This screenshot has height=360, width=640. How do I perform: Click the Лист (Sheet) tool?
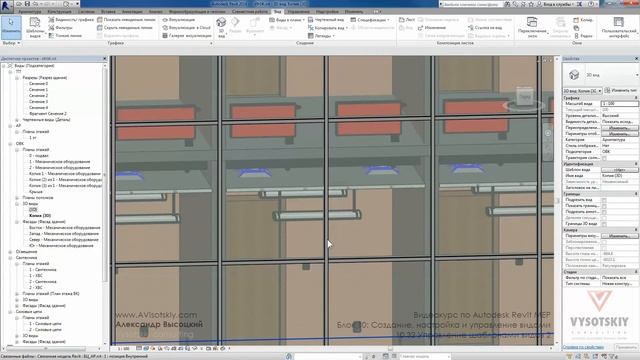point(407,20)
